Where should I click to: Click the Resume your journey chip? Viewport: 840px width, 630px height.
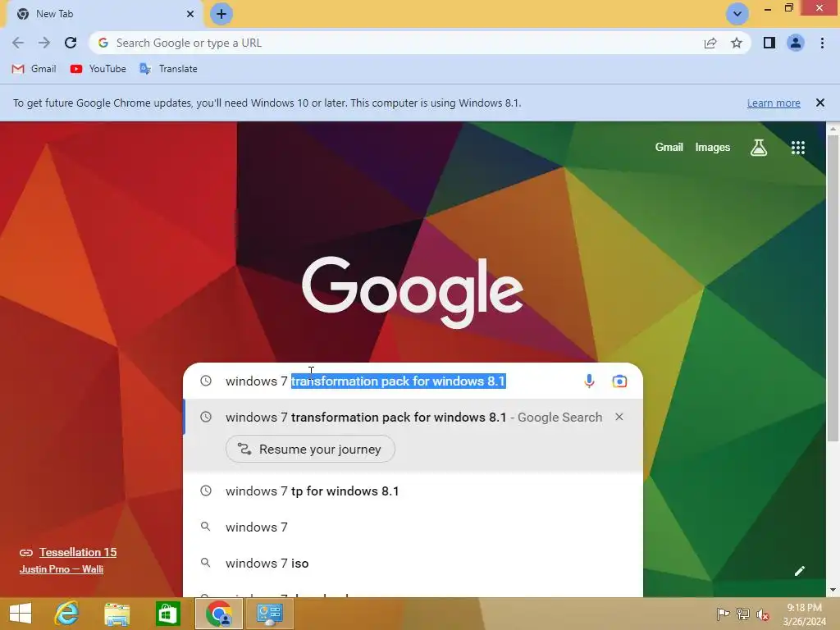[x=311, y=449]
